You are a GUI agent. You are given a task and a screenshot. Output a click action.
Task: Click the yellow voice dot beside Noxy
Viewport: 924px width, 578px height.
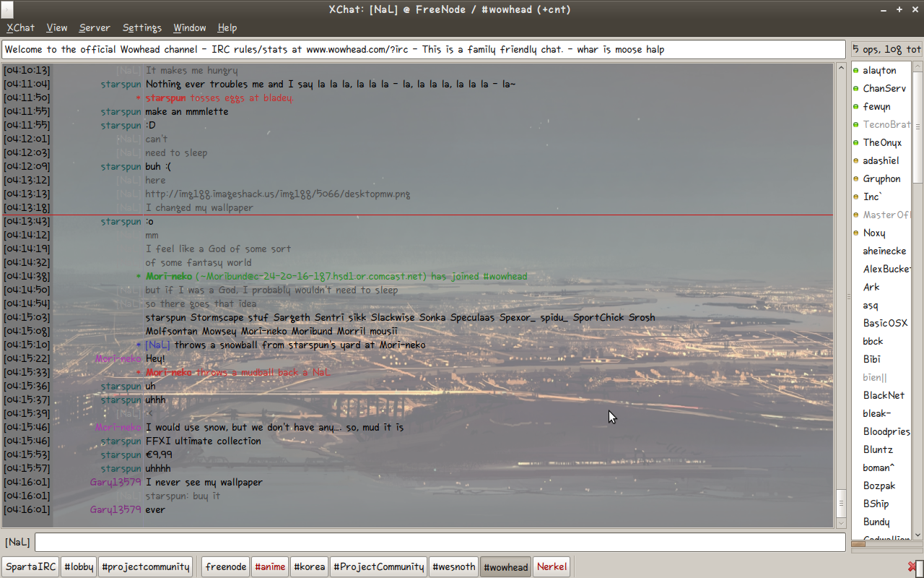[856, 233]
